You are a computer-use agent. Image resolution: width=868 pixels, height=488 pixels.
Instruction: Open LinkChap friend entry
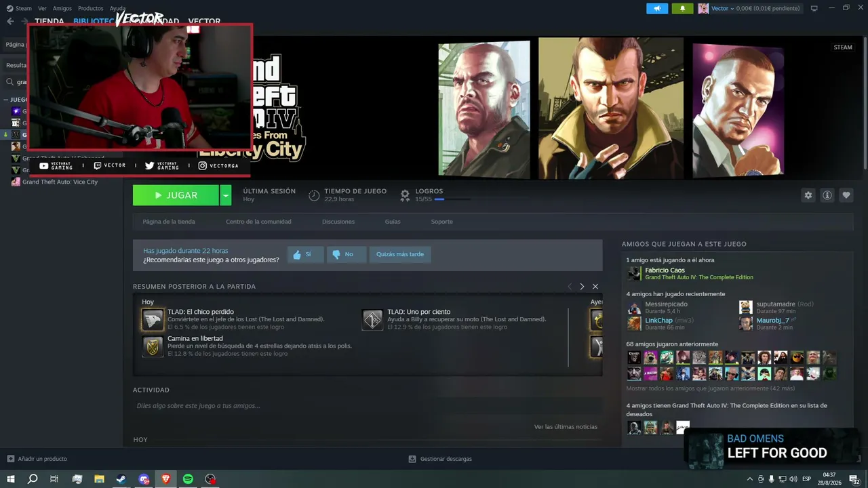point(658,321)
